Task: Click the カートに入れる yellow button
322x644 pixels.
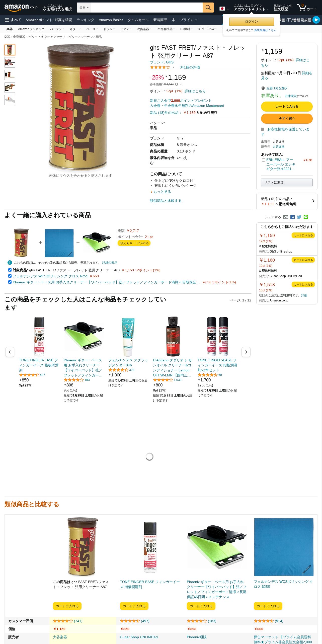Action: click(287, 106)
